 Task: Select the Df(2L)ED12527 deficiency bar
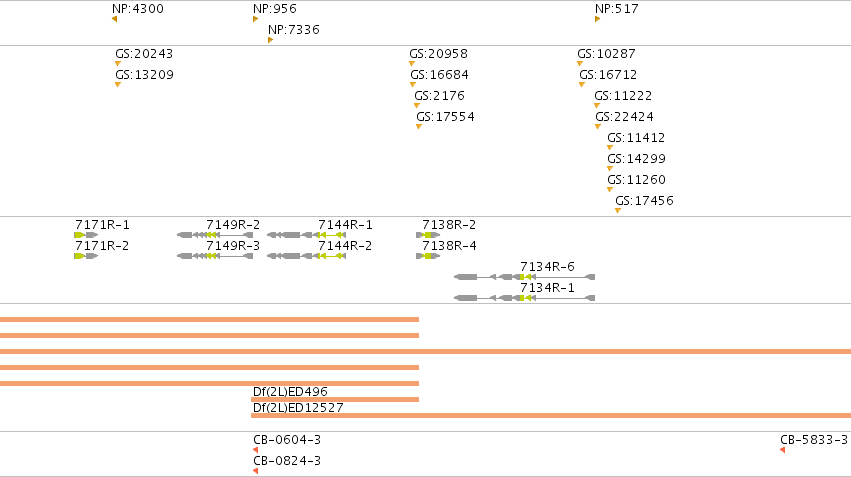(551, 416)
